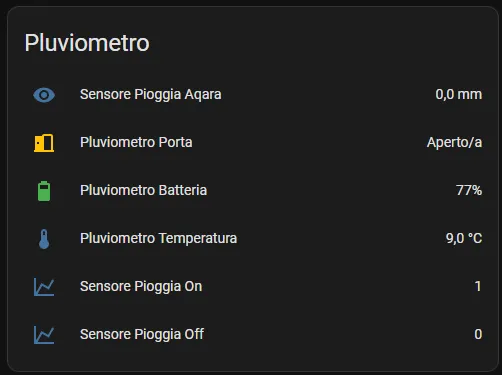Click the 77% battery level value
The height and width of the screenshot is (375, 502).
469,190
